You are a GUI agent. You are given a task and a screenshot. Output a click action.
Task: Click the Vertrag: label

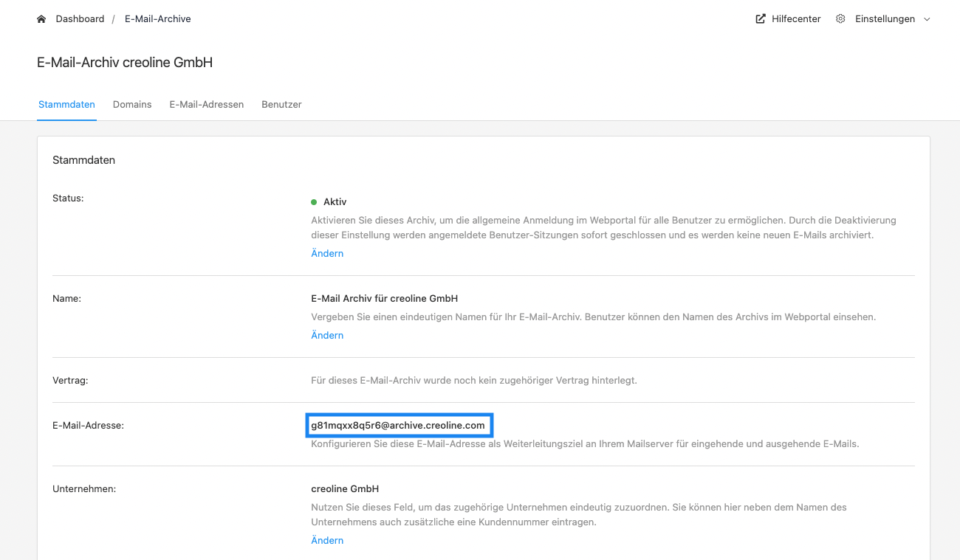[70, 381]
